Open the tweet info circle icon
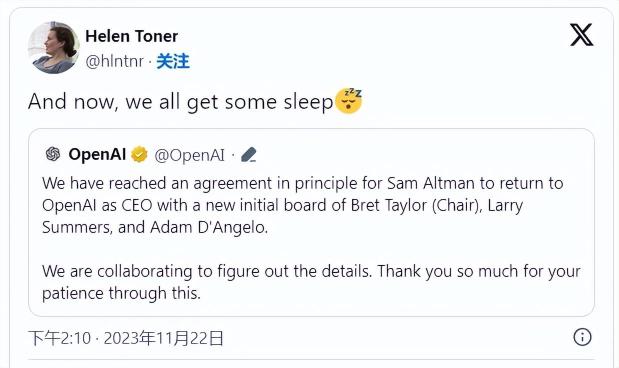Image resolution: width=619 pixels, height=368 pixels. (x=582, y=337)
